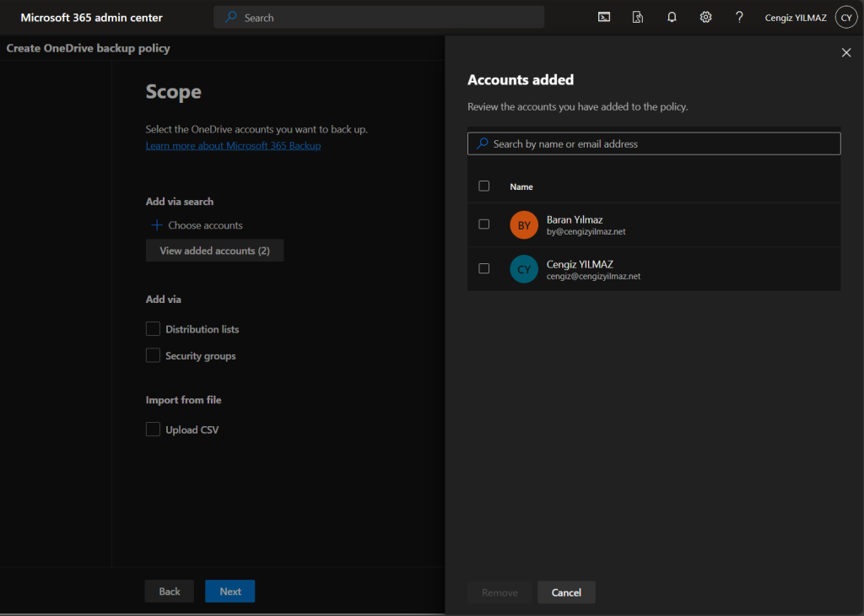
Task: Select the Baran Yılmaz checkbox
Action: point(484,224)
